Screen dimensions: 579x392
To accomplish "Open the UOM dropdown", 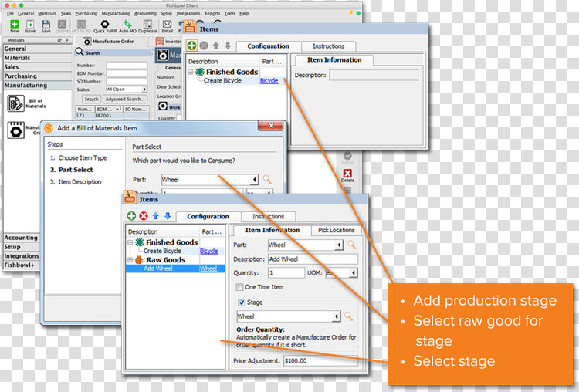I will pyautogui.click(x=354, y=272).
